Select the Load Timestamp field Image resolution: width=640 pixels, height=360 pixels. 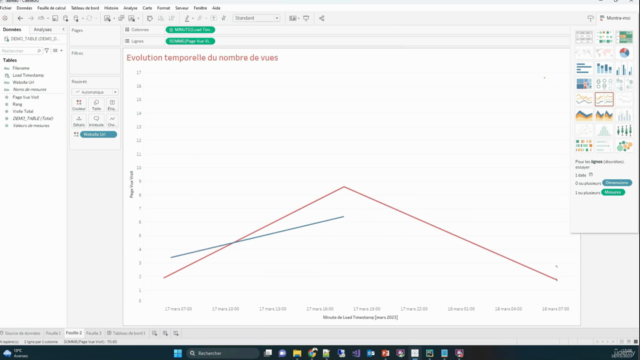[x=28, y=75]
